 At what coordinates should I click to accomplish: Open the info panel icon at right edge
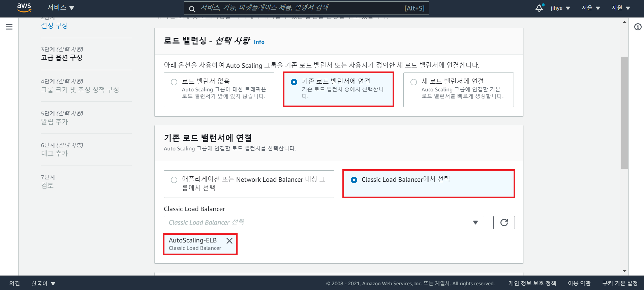pos(638,27)
